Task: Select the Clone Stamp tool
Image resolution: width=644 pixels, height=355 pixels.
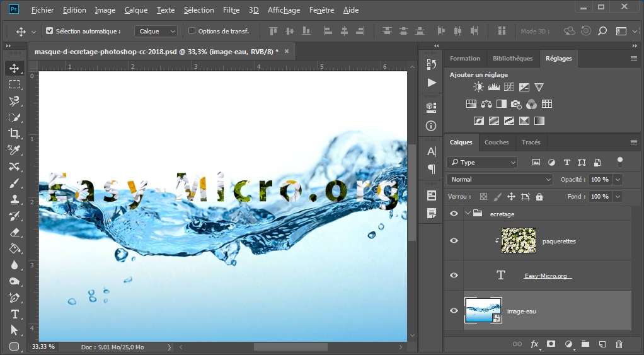Action: click(x=14, y=199)
